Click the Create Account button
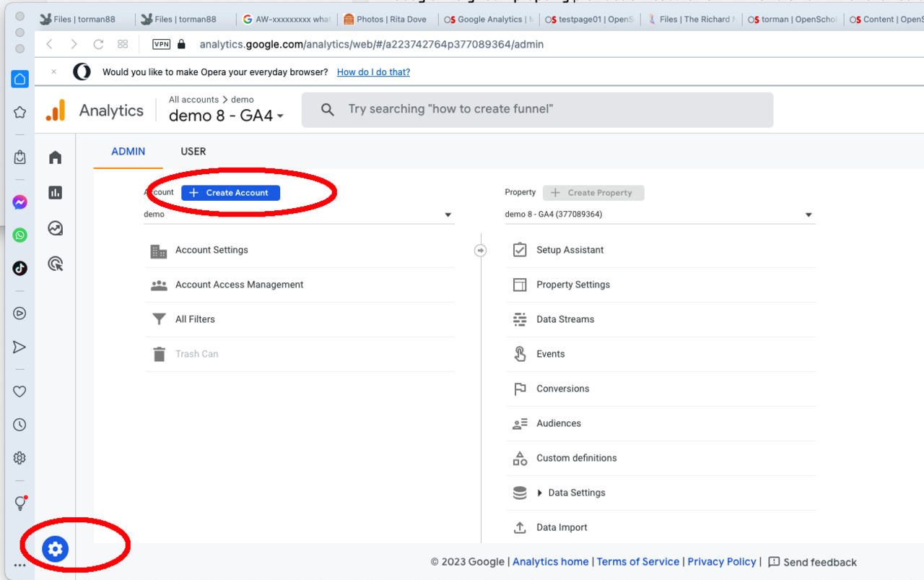924x580 pixels. click(230, 193)
